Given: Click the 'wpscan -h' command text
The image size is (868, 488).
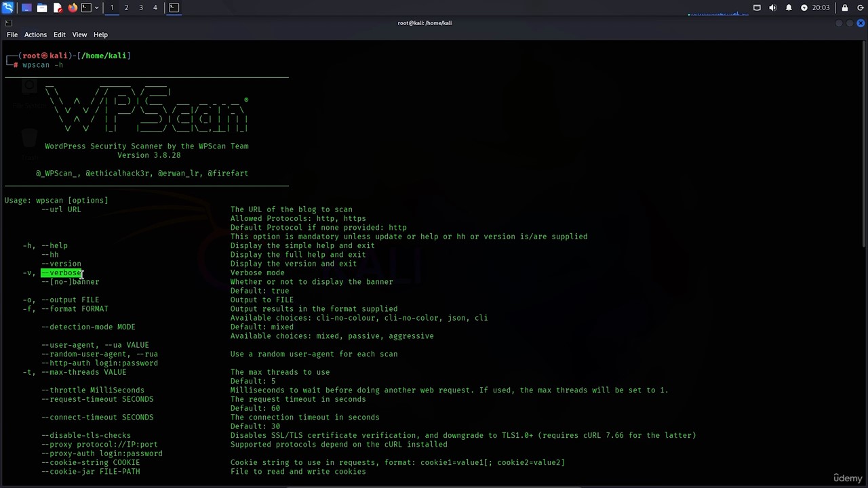Looking at the screenshot, I should point(43,65).
